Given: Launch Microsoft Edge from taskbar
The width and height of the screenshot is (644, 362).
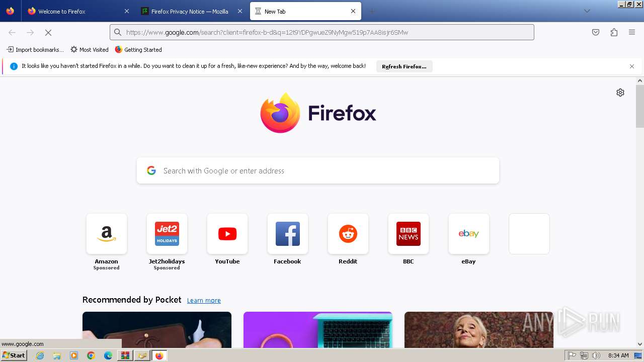Looking at the screenshot, I should click(108, 355).
